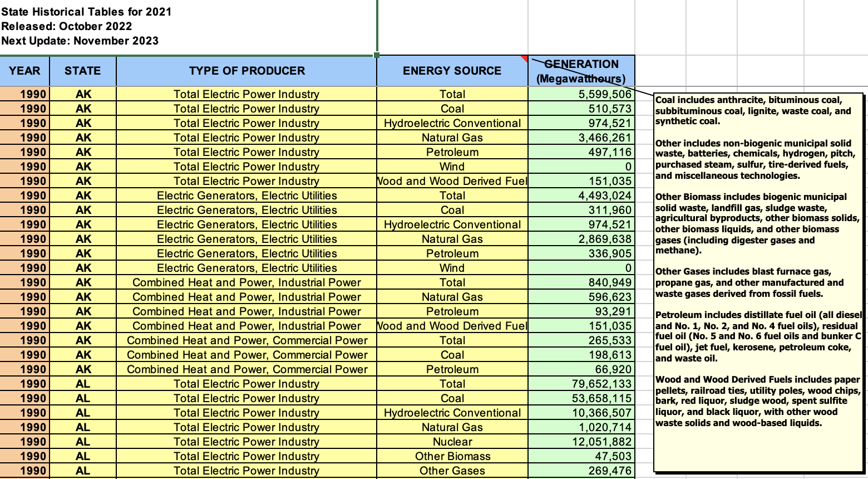Screen dimensions: 868x479
Task: Click the title 'State Historical Tables for 2021'
Action: tap(87, 12)
